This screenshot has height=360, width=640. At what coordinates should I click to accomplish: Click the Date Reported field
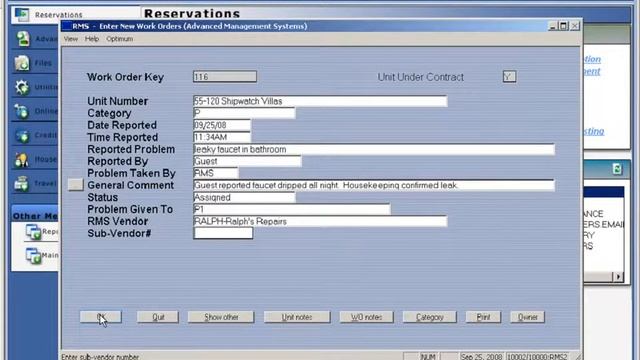pos(222,125)
